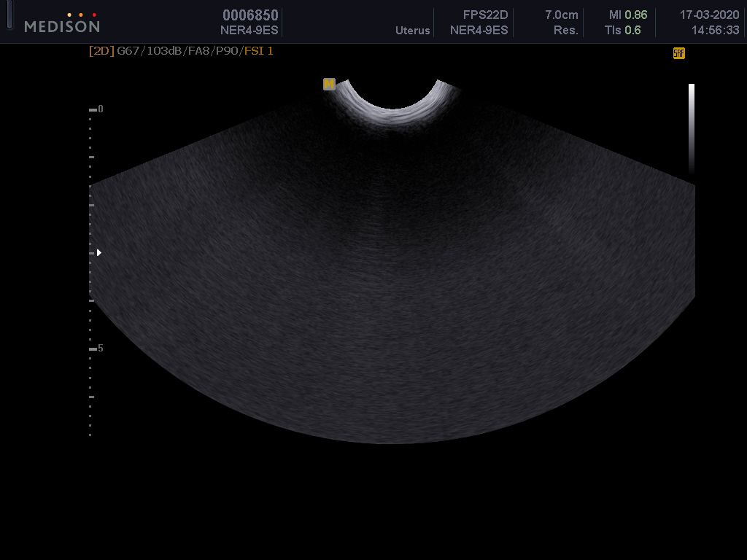747x560 pixels.
Task: Click the M orientation marker
Action: coord(329,85)
